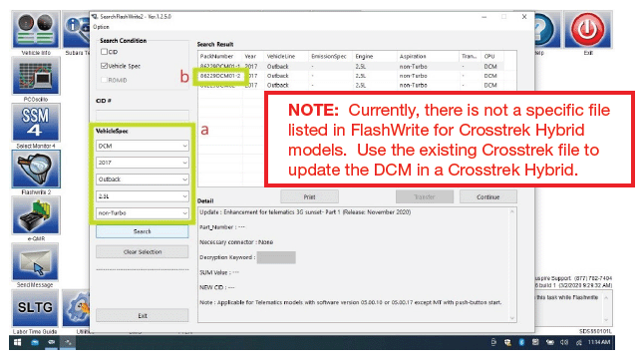
Task: Click the second running taskbar app
Action: click(x=51, y=342)
